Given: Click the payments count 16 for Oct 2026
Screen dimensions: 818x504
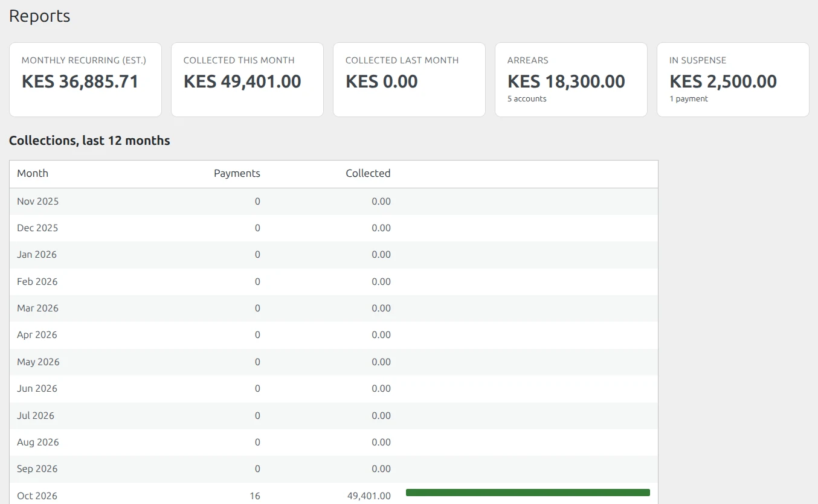Looking at the screenshot, I should pyautogui.click(x=255, y=496).
